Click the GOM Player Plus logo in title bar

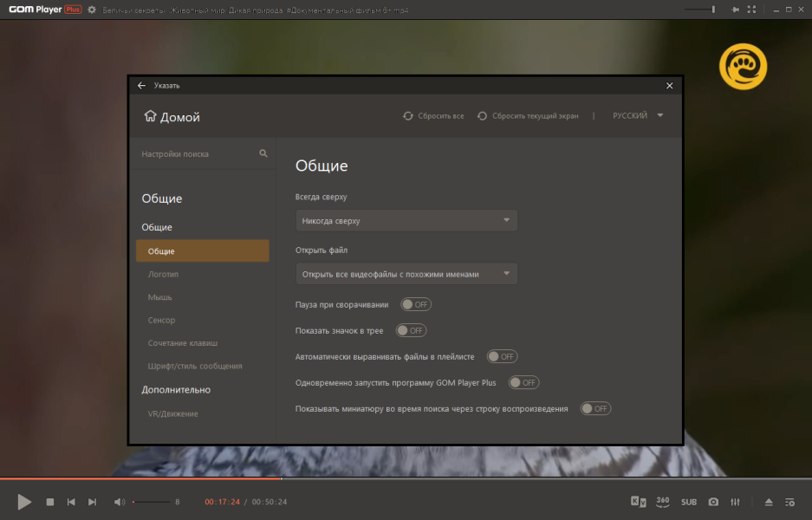(46, 10)
